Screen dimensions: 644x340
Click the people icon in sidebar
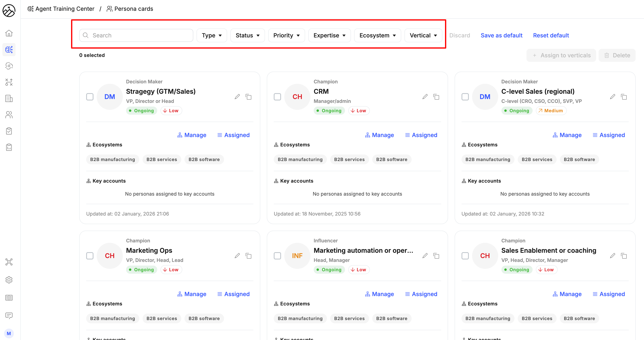[9, 114]
